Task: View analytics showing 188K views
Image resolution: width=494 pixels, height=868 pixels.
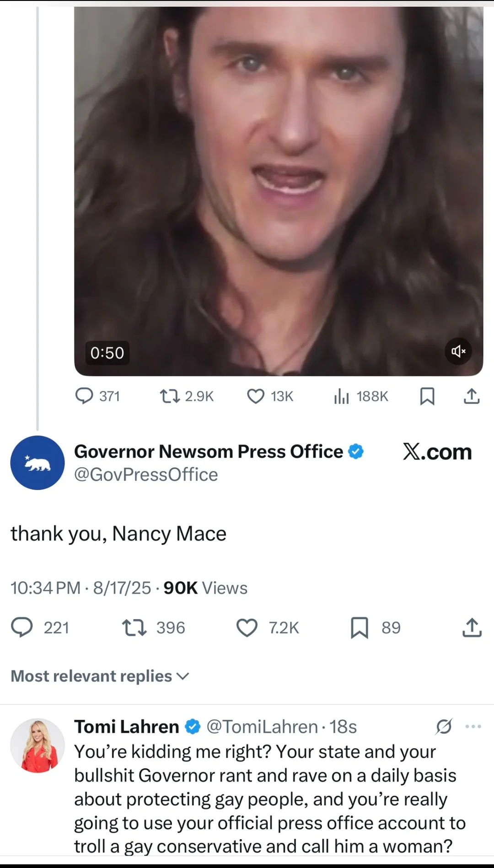Action: (361, 396)
